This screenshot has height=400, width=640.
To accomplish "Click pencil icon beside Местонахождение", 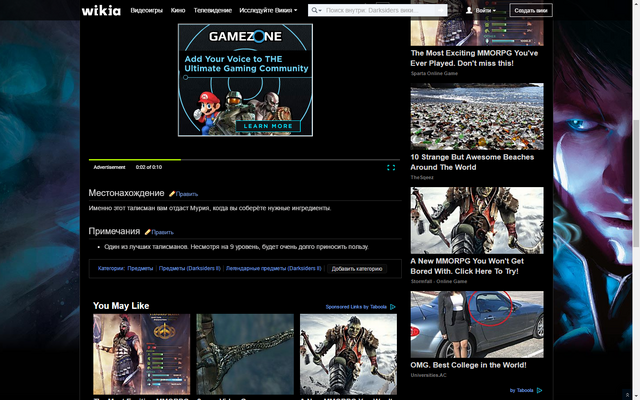I will point(172,194).
